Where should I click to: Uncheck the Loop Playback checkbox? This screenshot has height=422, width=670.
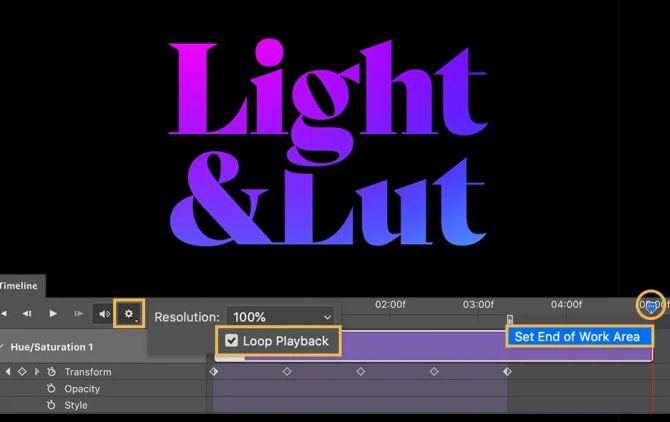pyautogui.click(x=231, y=340)
